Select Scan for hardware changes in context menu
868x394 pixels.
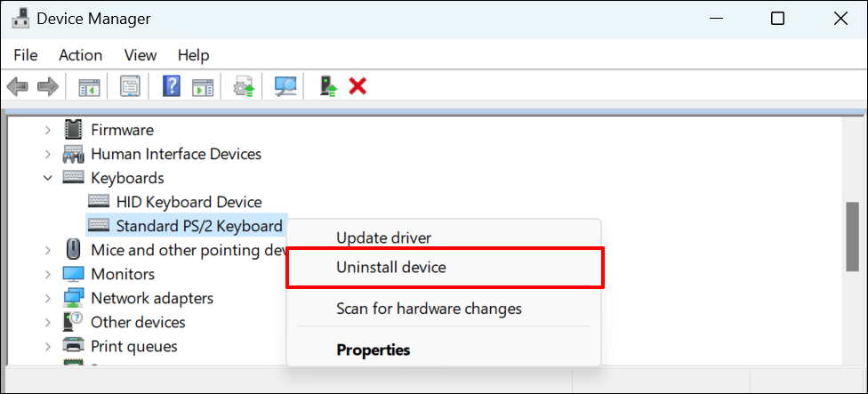[x=429, y=308]
